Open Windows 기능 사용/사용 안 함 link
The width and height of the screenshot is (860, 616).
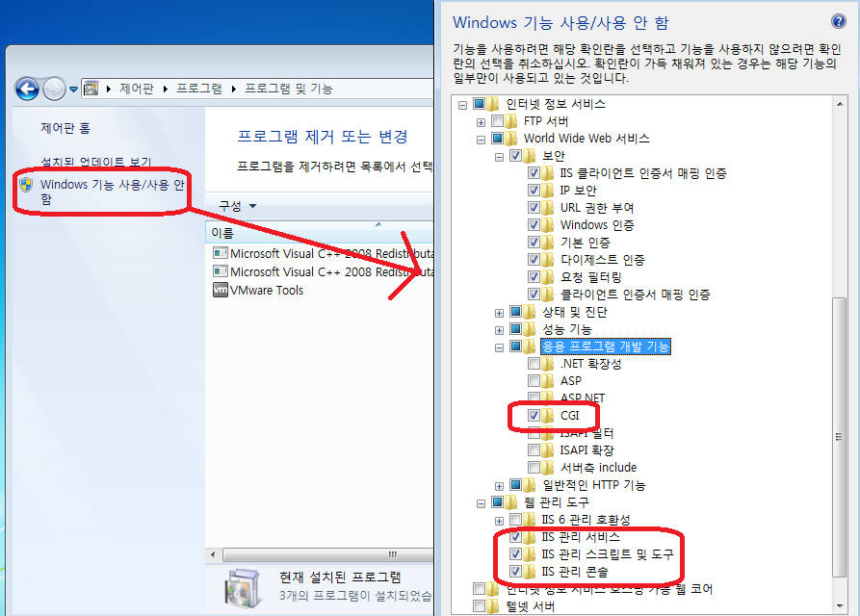(x=113, y=192)
